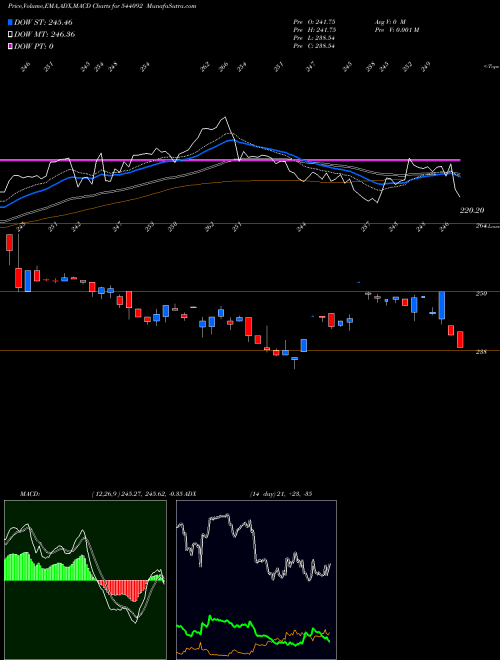500x660 pixels.
Task: Click the first red candle at chart's left
Action: click(9, 243)
